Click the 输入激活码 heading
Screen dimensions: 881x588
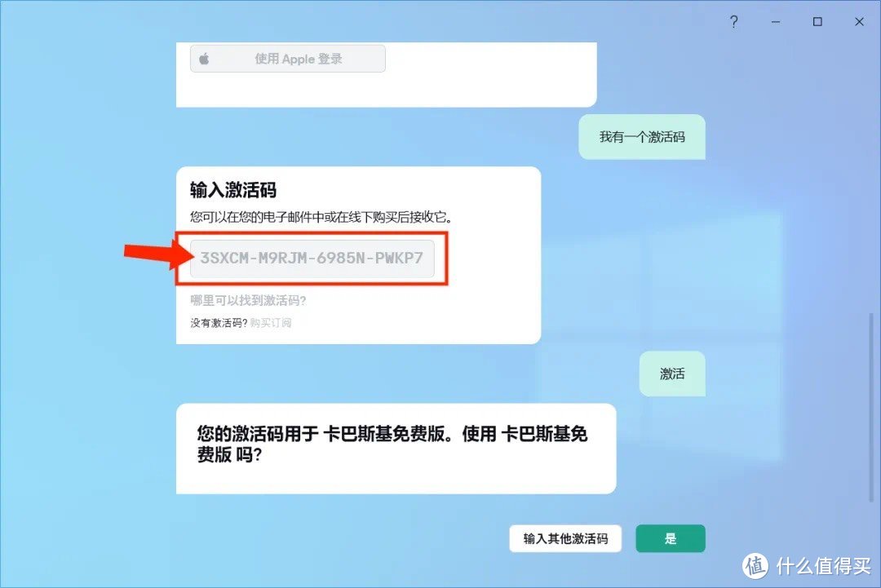point(233,191)
